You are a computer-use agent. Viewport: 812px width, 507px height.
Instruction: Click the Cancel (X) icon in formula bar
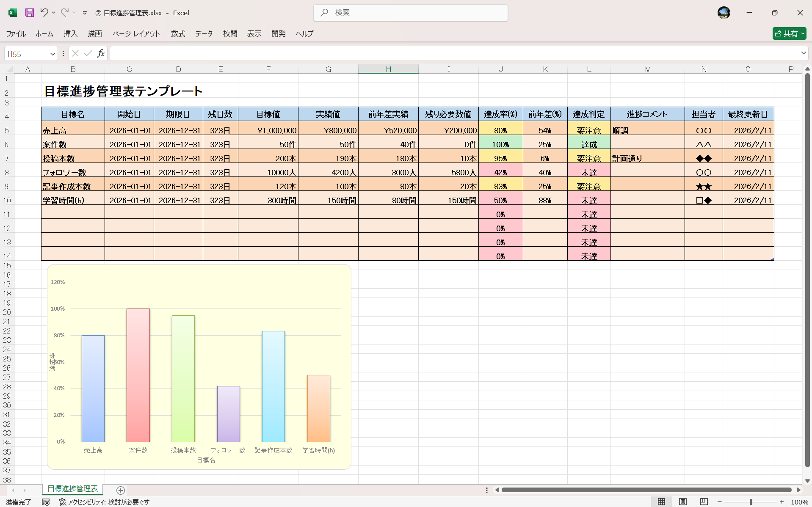(75, 53)
